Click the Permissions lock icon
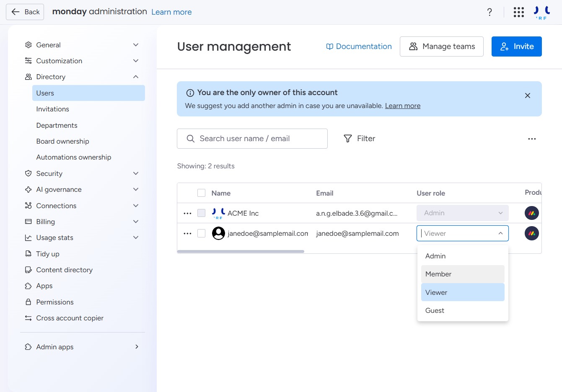562x392 pixels. click(x=28, y=302)
